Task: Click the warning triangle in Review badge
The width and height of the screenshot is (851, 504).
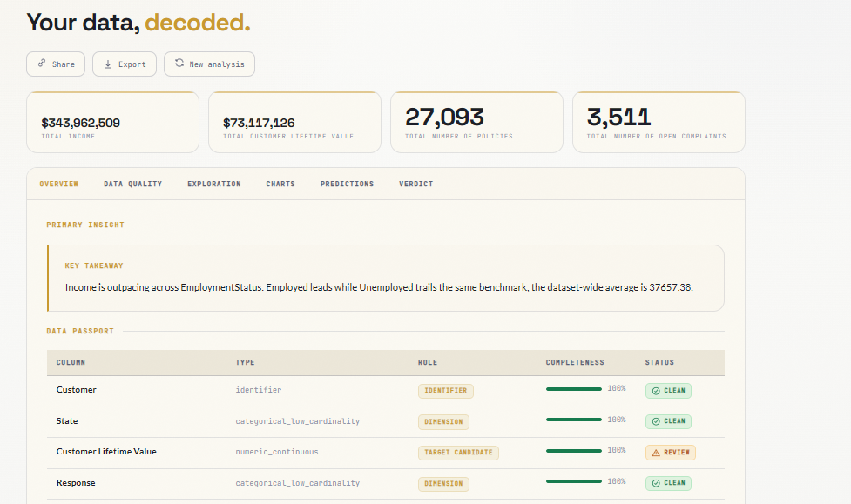Action: coord(656,453)
